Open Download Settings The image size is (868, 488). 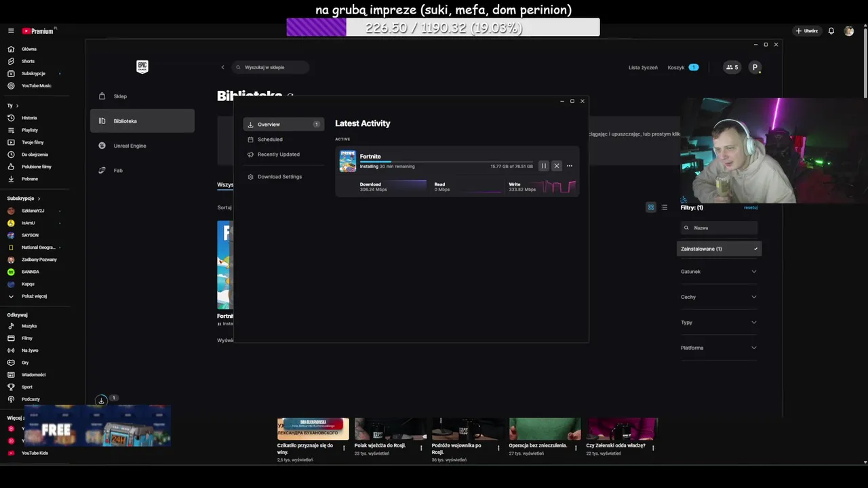point(283,177)
